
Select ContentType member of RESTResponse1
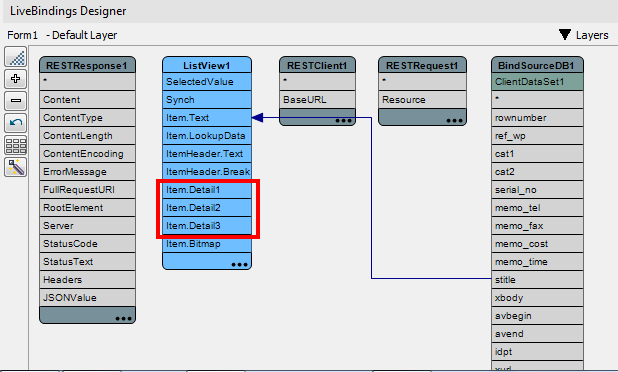click(87, 118)
